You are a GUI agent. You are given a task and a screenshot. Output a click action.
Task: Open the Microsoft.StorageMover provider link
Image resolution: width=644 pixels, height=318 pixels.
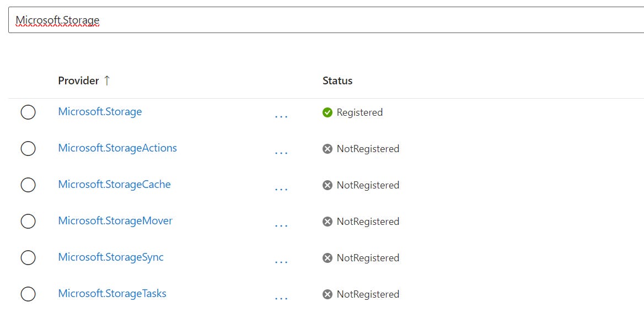(115, 221)
